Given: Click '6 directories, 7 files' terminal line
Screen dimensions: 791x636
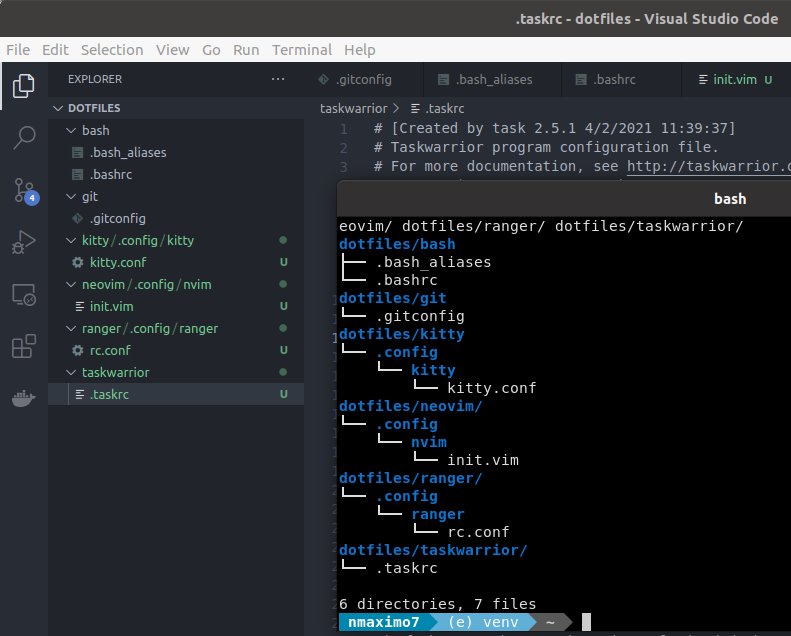Looking at the screenshot, I should click(x=437, y=604).
